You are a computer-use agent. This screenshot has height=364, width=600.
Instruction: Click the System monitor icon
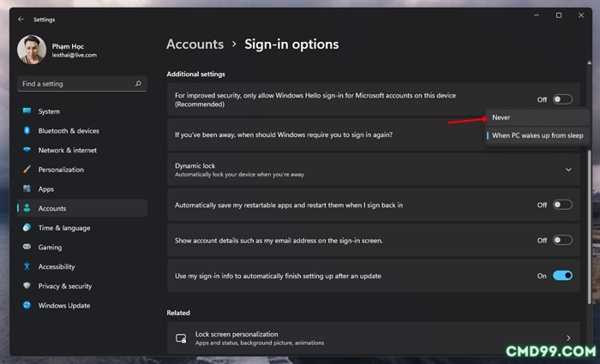pos(27,110)
